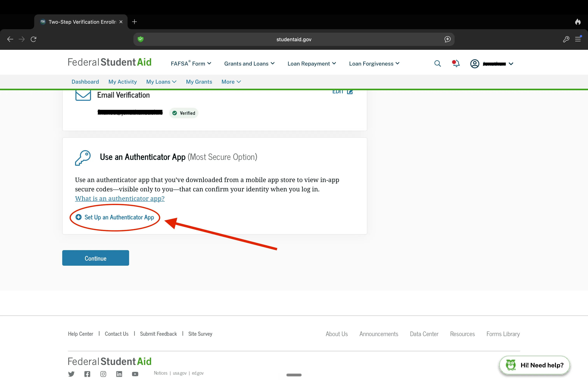Click the chat-plus icon in address bar

447,39
